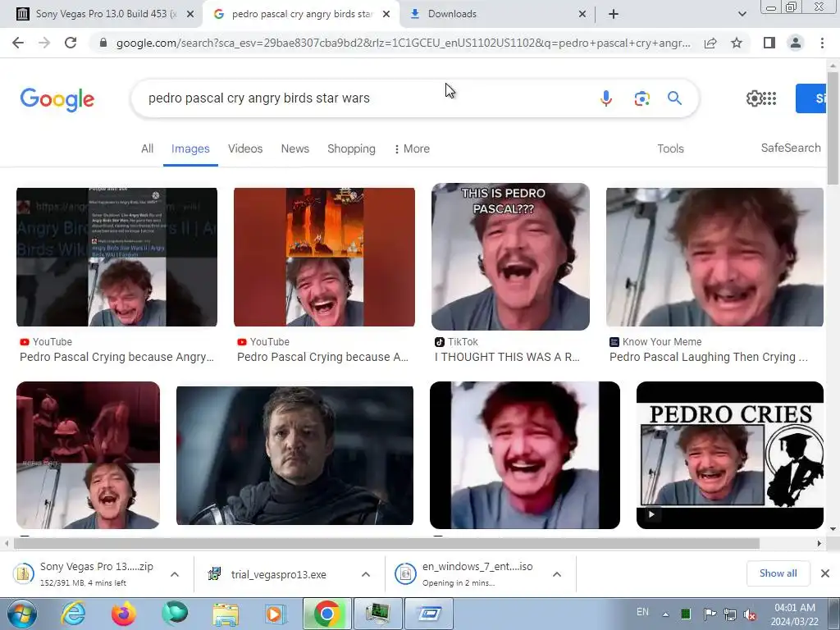840x630 pixels.
Task: Open the red stormtrooper collage thumbnail
Action: point(88,455)
